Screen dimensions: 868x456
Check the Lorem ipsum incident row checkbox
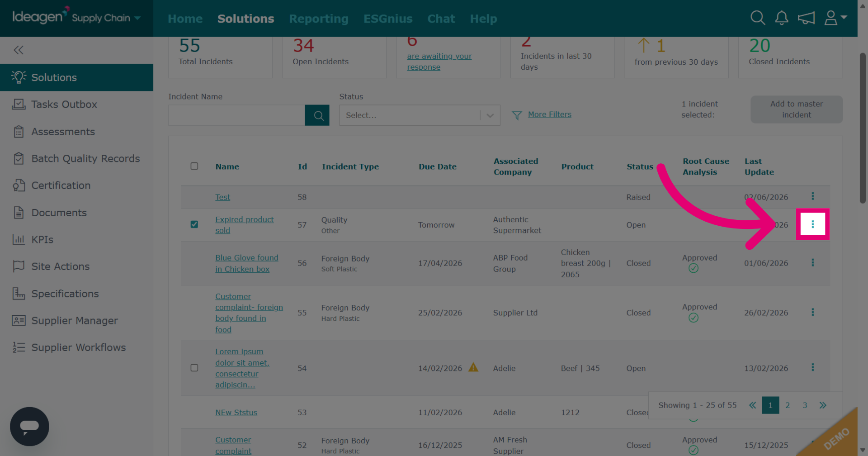coord(194,368)
